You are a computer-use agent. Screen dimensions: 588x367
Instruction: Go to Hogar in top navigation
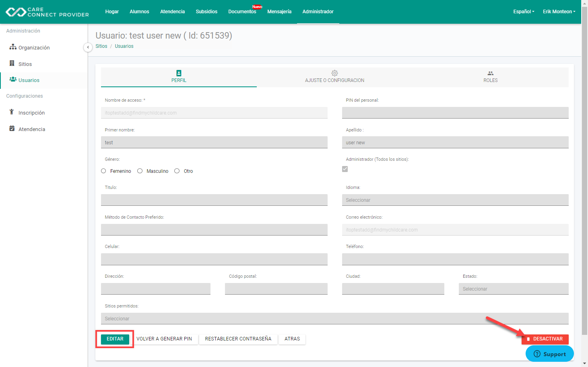(x=112, y=12)
